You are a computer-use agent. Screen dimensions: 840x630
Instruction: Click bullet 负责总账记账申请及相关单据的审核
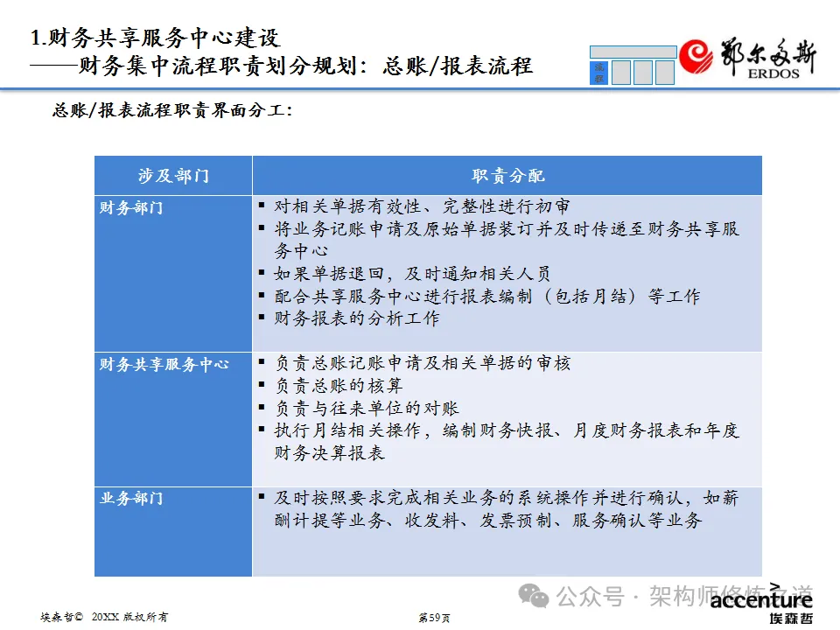(423, 363)
